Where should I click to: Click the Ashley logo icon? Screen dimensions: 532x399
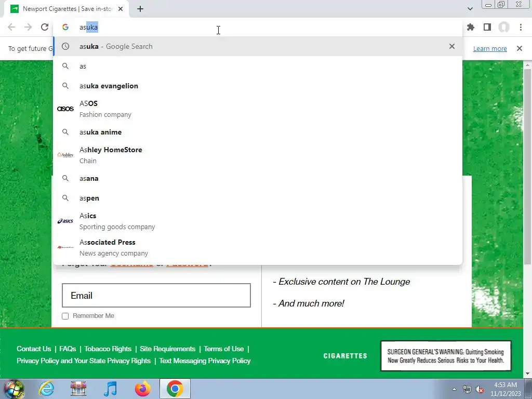tap(65, 155)
